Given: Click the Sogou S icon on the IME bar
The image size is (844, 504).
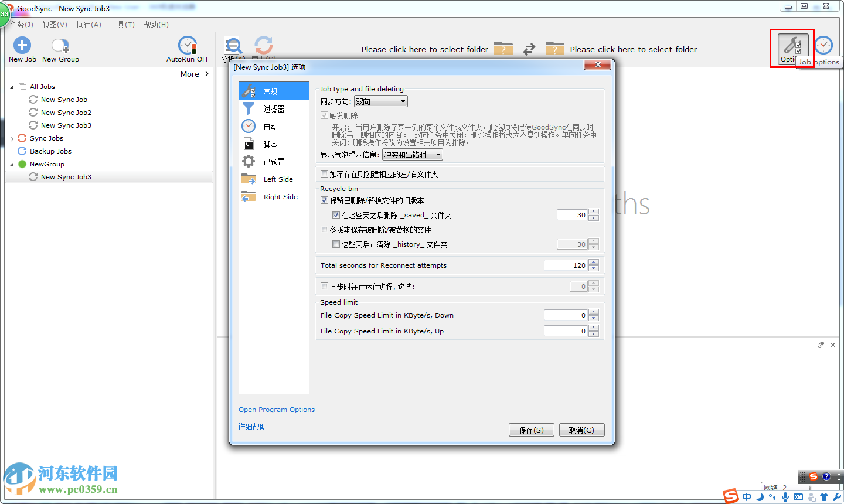Looking at the screenshot, I should [x=731, y=496].
